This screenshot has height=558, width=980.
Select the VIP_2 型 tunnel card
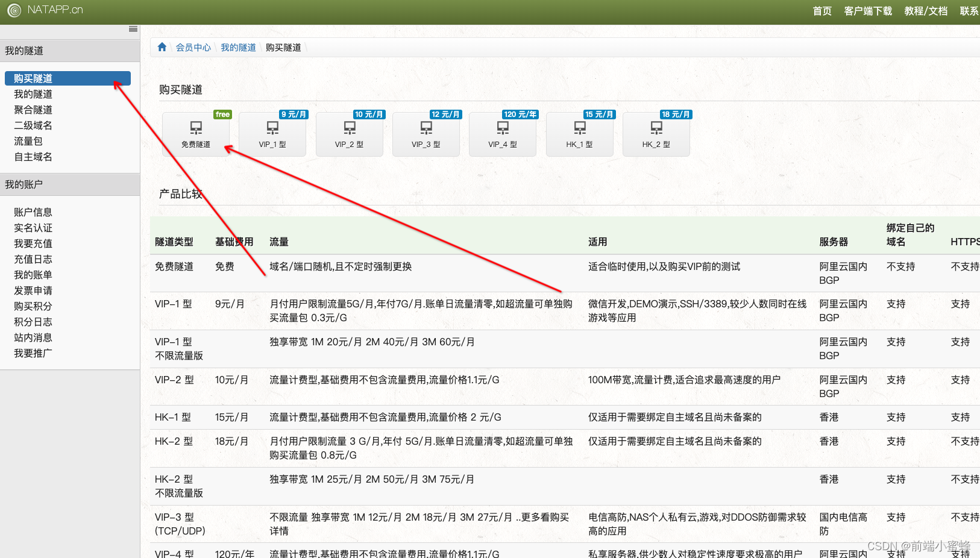coord(350,134)
